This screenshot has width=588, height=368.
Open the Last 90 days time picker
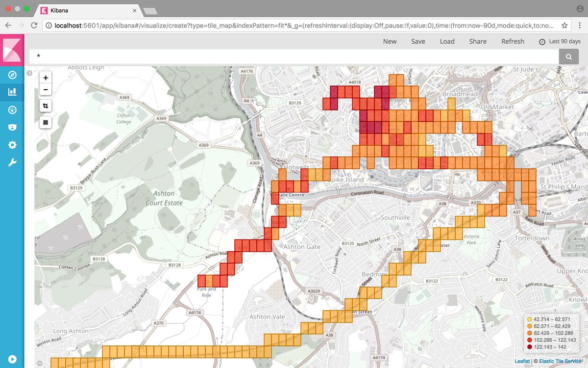(x=560, y=42)
